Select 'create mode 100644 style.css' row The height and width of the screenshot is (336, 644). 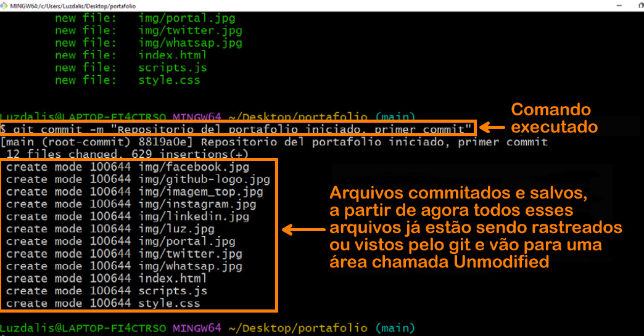pos(103,303)
